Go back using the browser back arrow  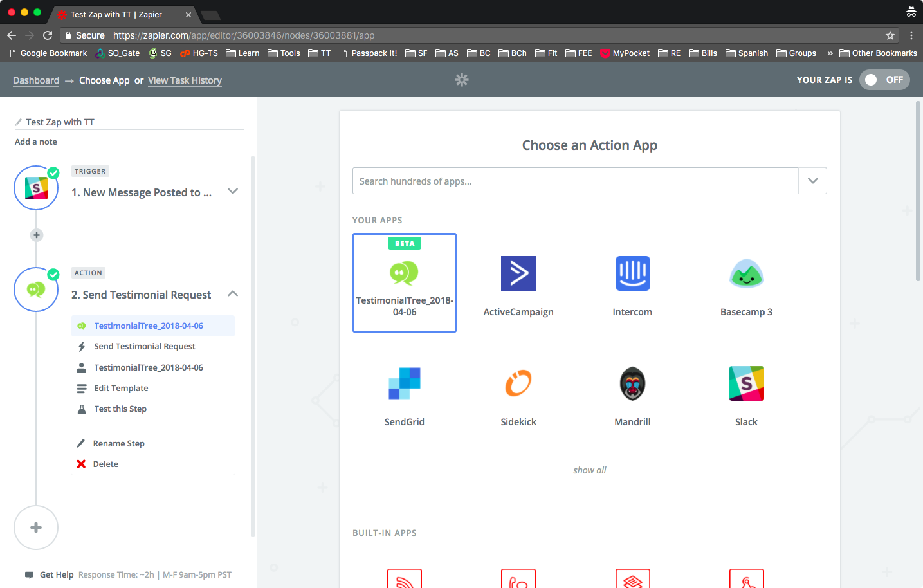(x=12, y=35)
